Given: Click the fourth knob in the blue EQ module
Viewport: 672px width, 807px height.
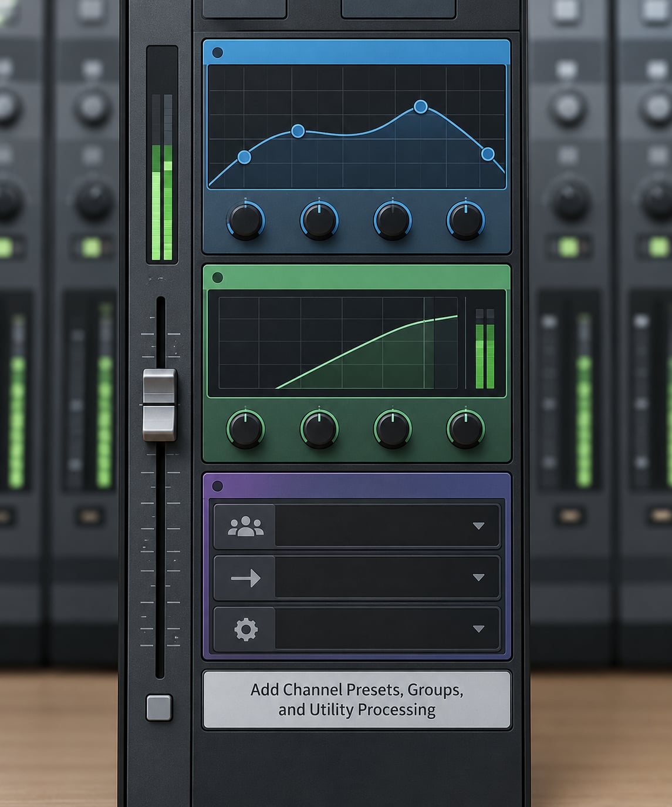Looking at the screenshot, I should (x=465, y=220).
